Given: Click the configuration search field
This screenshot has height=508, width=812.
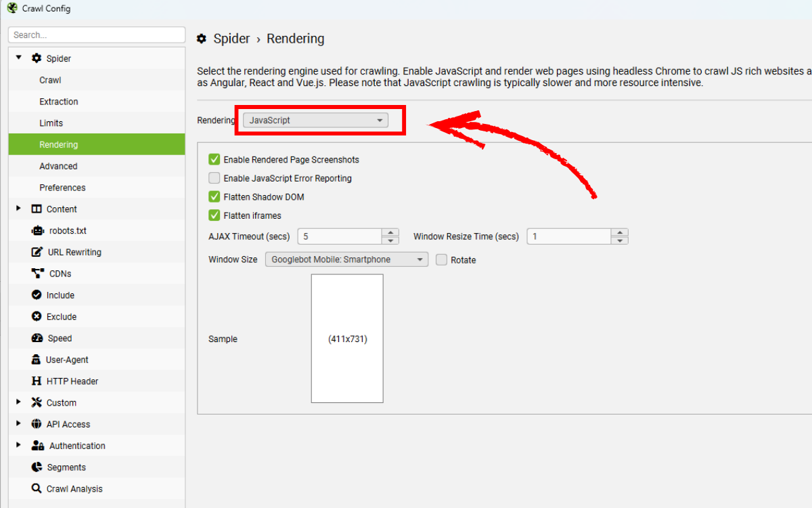Looking at the screenshot, I should coord(97,35).
